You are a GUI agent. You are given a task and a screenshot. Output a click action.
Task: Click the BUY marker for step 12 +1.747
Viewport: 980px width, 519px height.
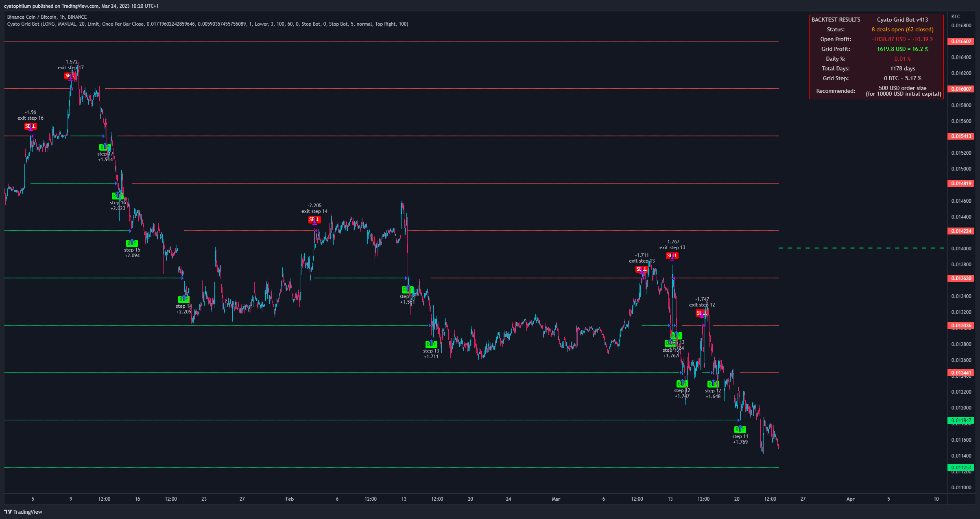tap(682, 383)
